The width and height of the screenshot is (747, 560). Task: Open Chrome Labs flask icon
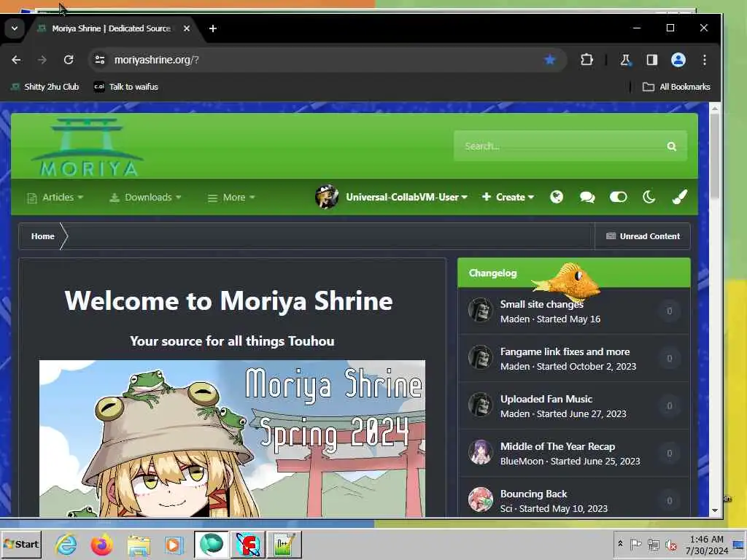click(x=625, y=60)
